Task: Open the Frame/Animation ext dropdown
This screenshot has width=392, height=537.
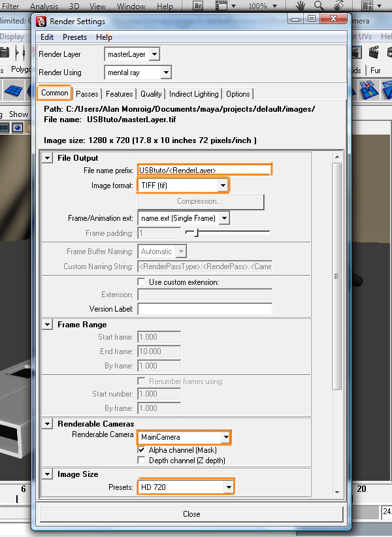Action: [184, 218]
